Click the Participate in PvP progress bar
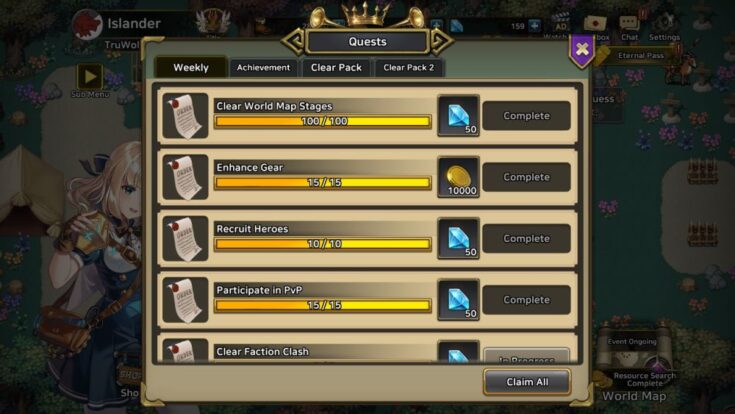The height and width of the screenshot is (414, 735). [x=322, y=306]
